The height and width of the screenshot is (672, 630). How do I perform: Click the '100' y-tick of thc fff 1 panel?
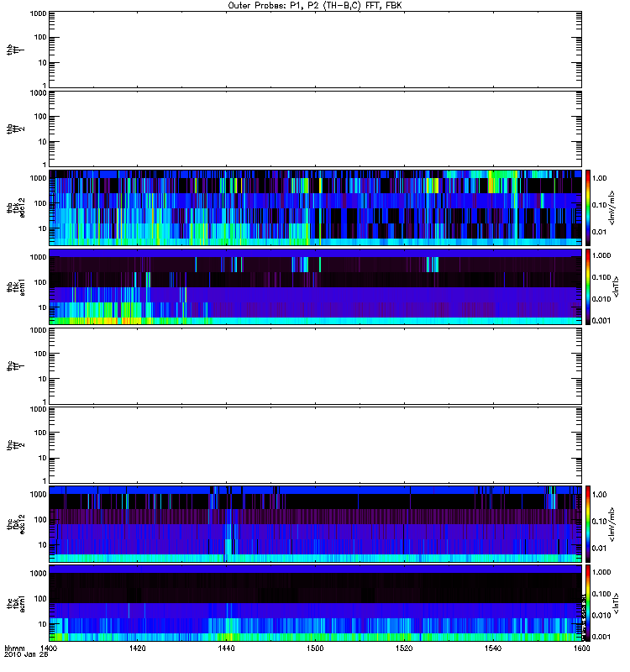40,354
